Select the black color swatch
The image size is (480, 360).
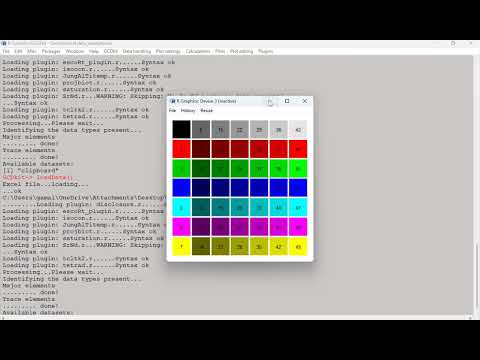[x=181, y=129]
